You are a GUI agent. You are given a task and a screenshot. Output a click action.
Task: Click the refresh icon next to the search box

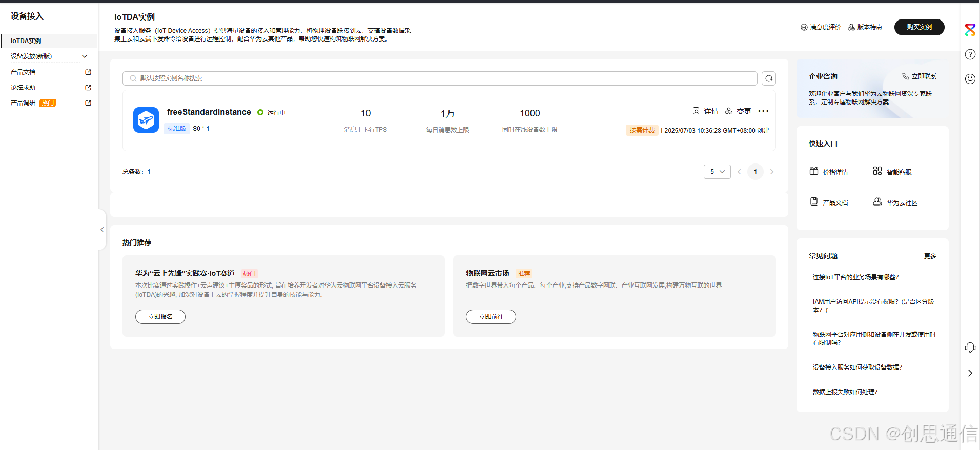pos(769,78)
